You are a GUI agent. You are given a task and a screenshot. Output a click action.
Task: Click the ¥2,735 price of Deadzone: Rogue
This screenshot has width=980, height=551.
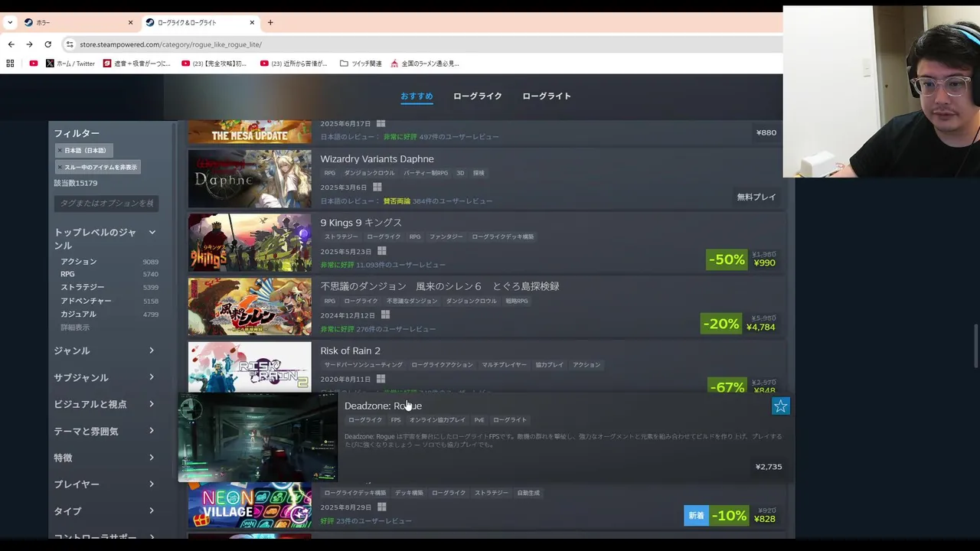click(769, 467)
